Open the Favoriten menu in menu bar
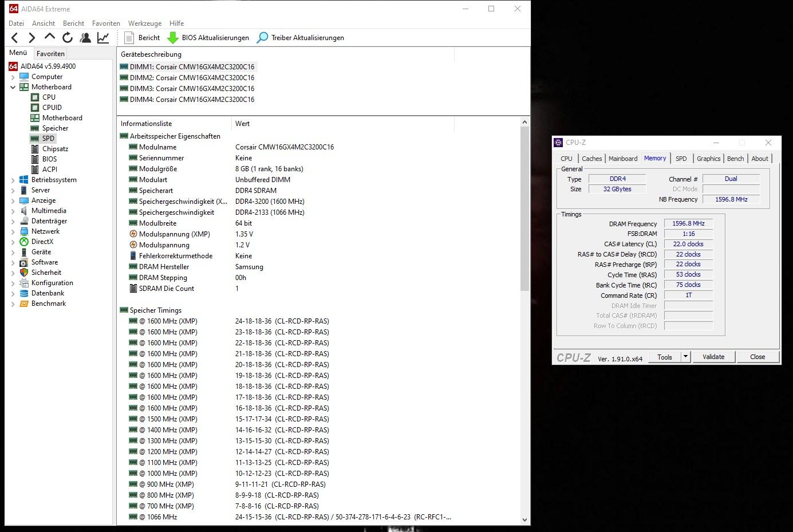The width and height of the screenshot is (793, 532). click(x=106, y=23)
